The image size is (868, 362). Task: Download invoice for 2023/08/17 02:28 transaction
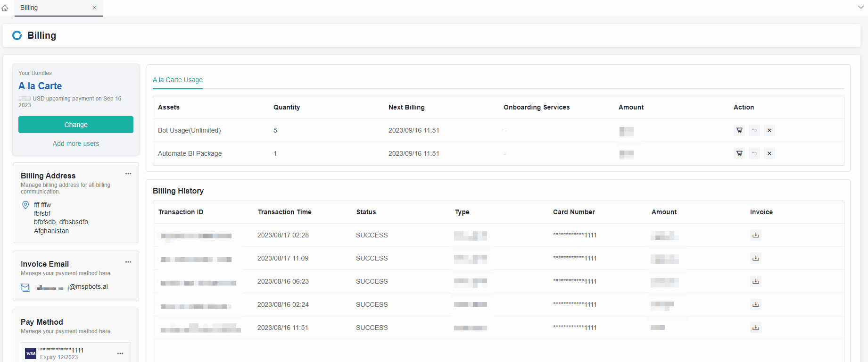coord(756,235)
